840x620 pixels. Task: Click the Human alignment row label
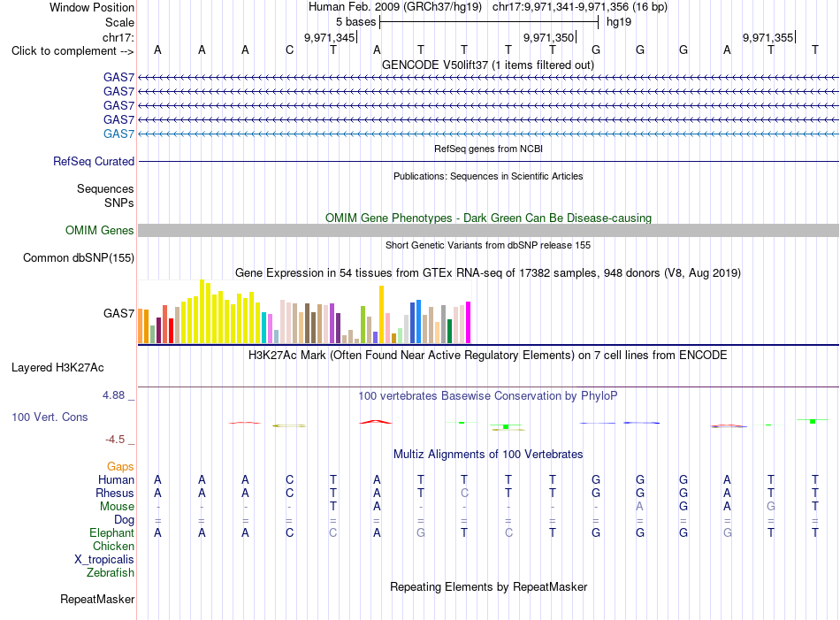116,479
